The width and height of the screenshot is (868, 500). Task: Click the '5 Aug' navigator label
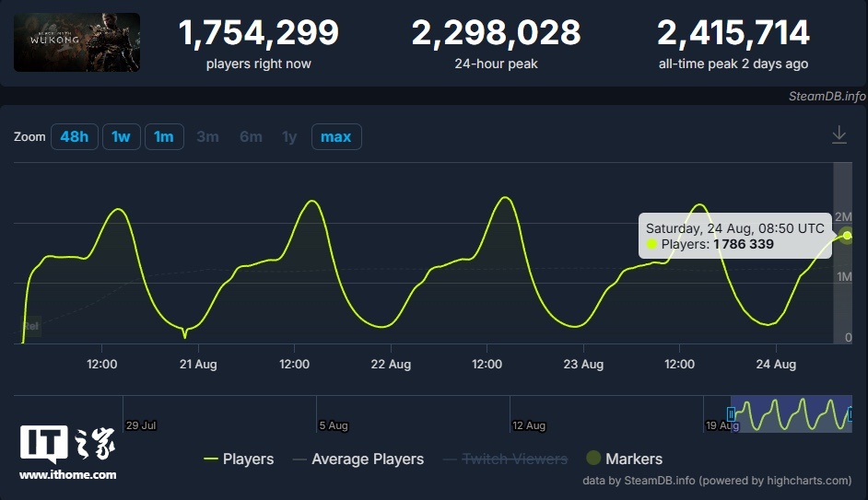click(x=334, y=425)
